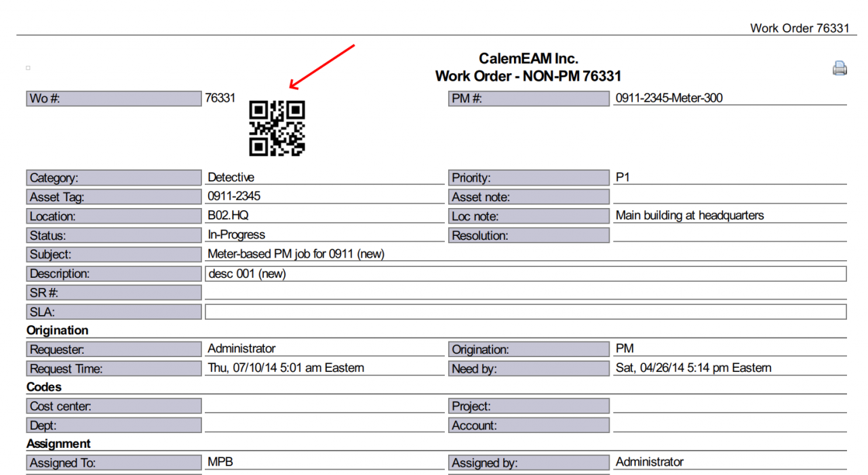This screenshot has height=475, width=868.
Task: Click the "Project:" field label
Action: [x=529, y=407]
